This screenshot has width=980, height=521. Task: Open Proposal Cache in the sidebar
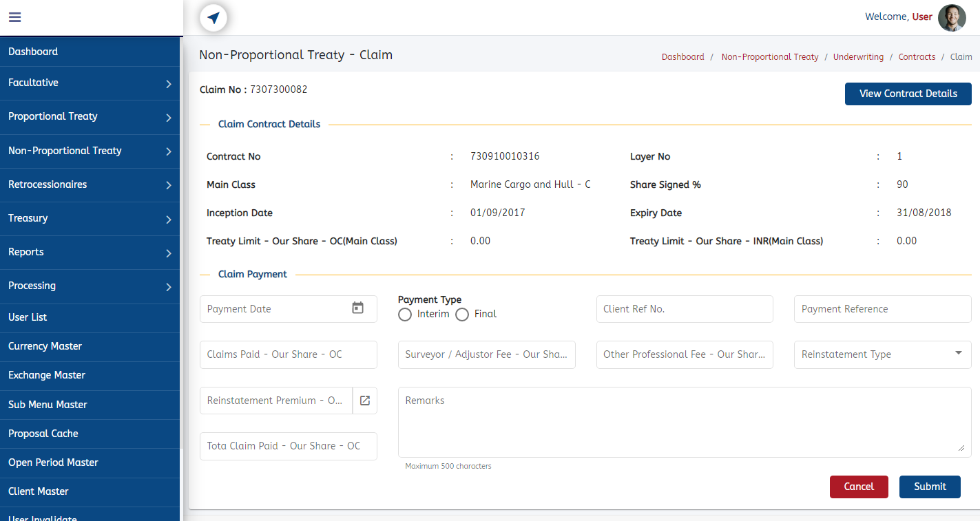(x=90, y=434)
